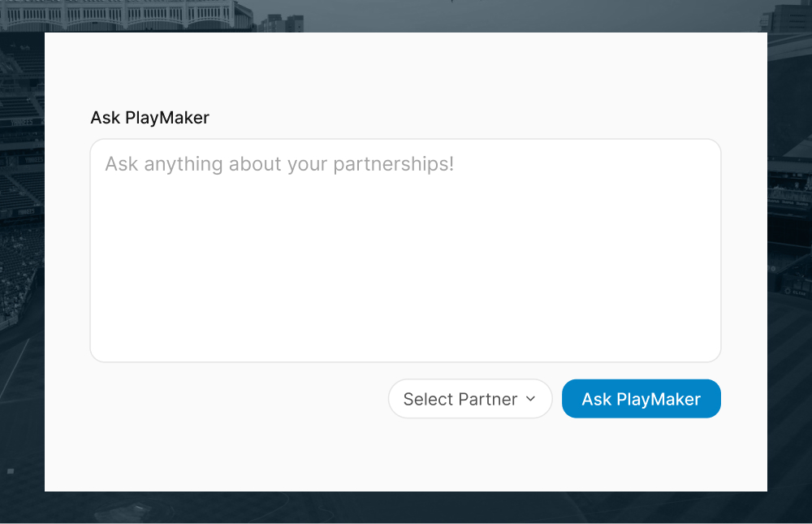
Task: Click the rounded Select Partner pill button
Action: click(x=470, y=399)
